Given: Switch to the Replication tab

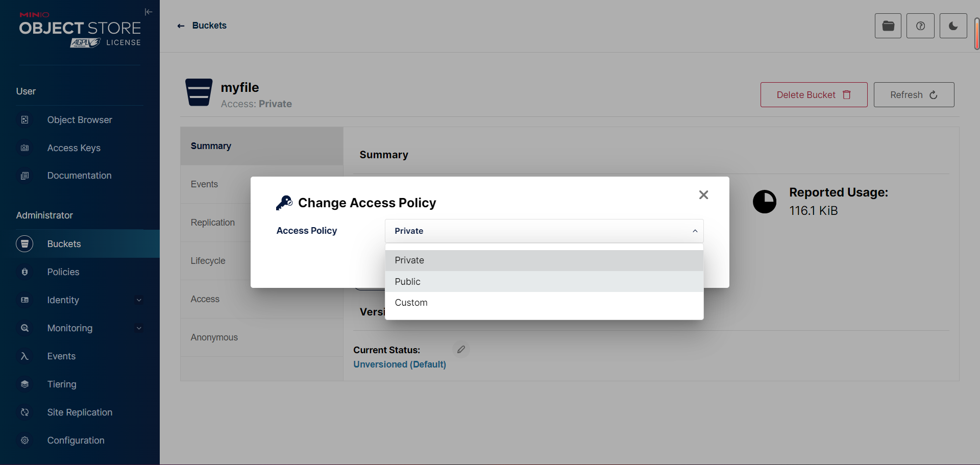Looking at the screenshot, I should pyautogui.click(x=215, y=223).
